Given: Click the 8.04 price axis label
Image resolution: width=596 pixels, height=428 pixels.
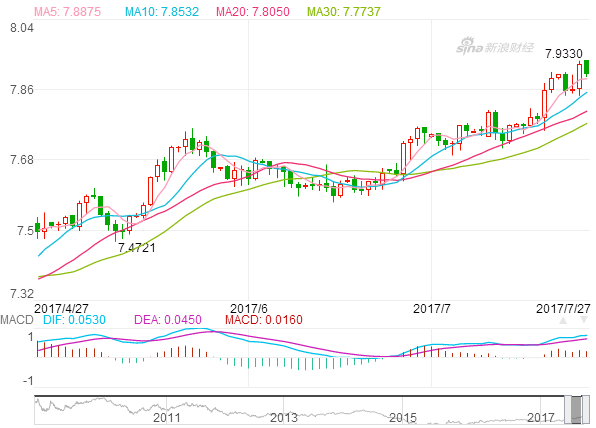Looking at the screenshot, I should (22, 28).
